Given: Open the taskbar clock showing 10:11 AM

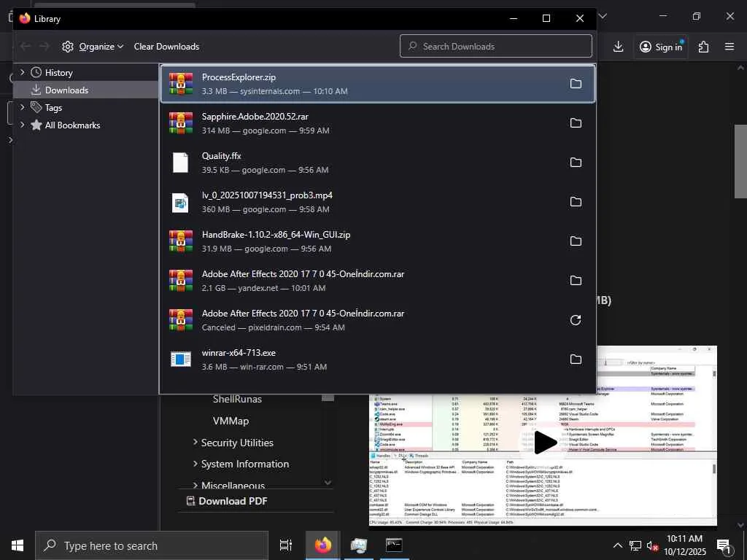Looking at the screenshot, I should coord(684,545).
